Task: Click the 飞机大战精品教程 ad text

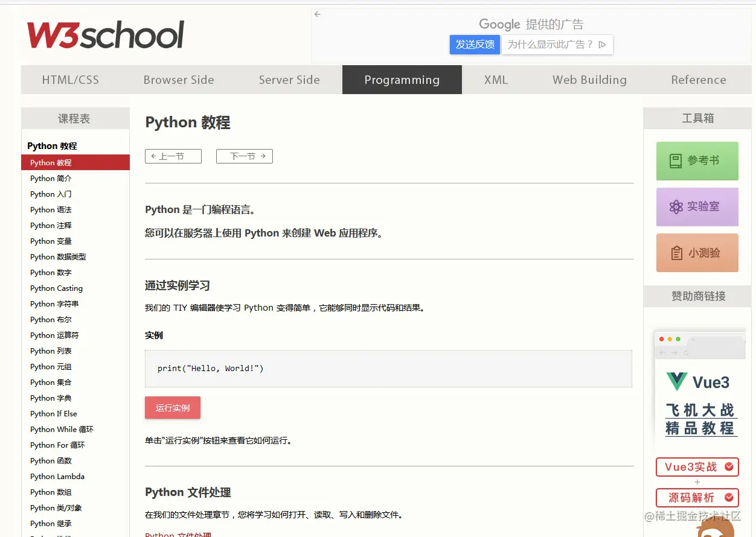Action: (700, 419)
